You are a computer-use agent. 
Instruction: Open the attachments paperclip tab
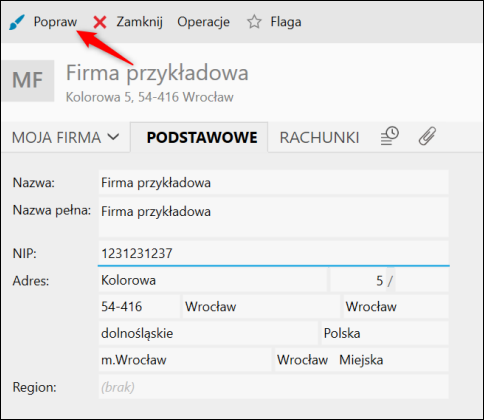[x=427, y=136]
